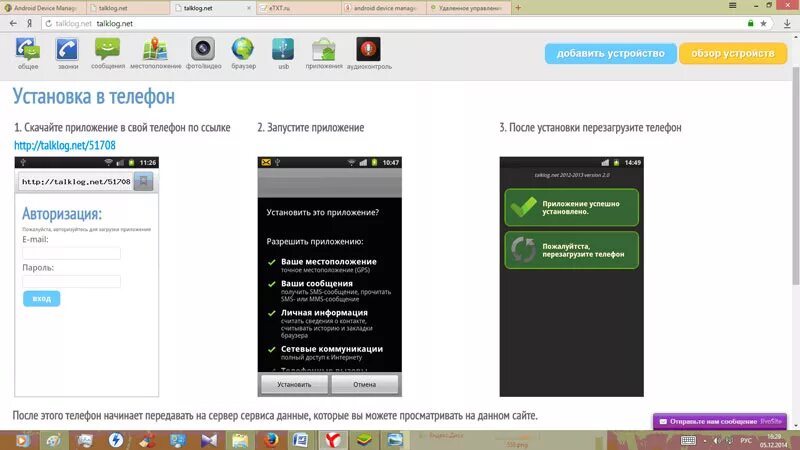The image size is (800, 450).
Task: Open the звонки calls icon
Action: coord(67,53)
